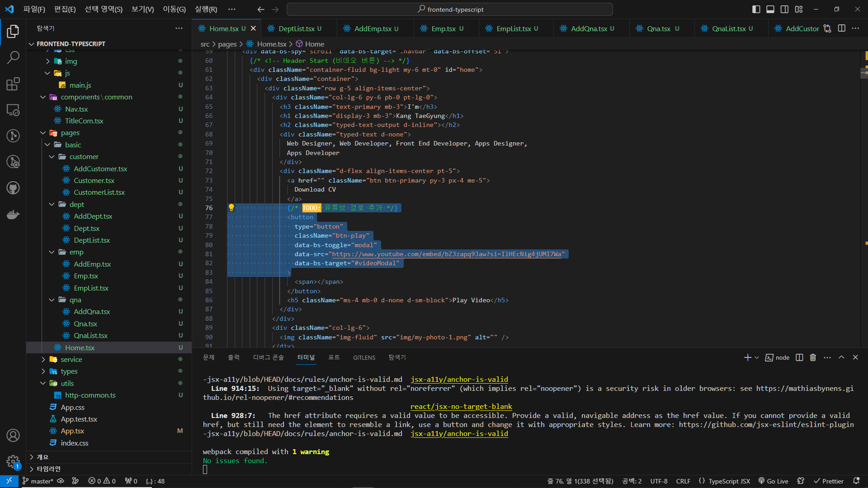868x488 pixels.
Task: Toggle the bottom panel layout button
Action: 770,9
